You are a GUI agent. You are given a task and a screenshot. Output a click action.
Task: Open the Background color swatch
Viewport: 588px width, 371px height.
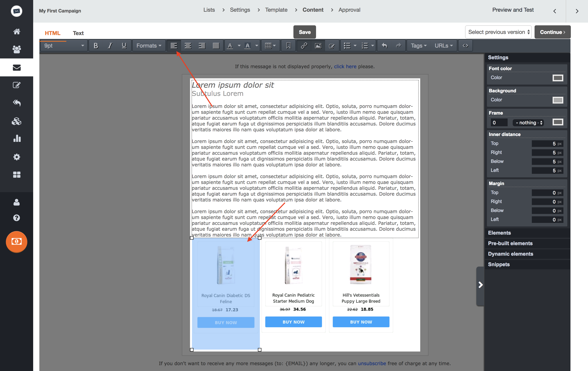[x=558, y=100]
